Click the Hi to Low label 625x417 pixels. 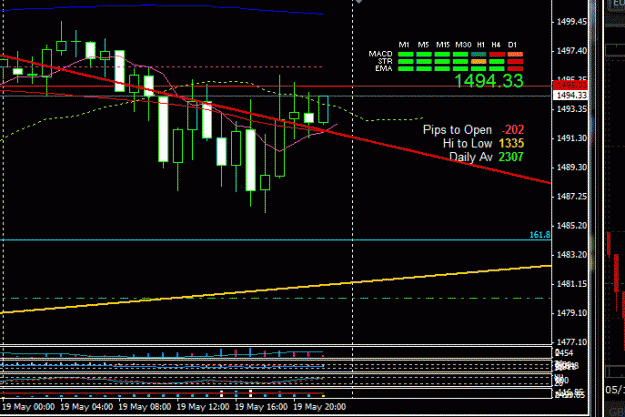[468, 143]
